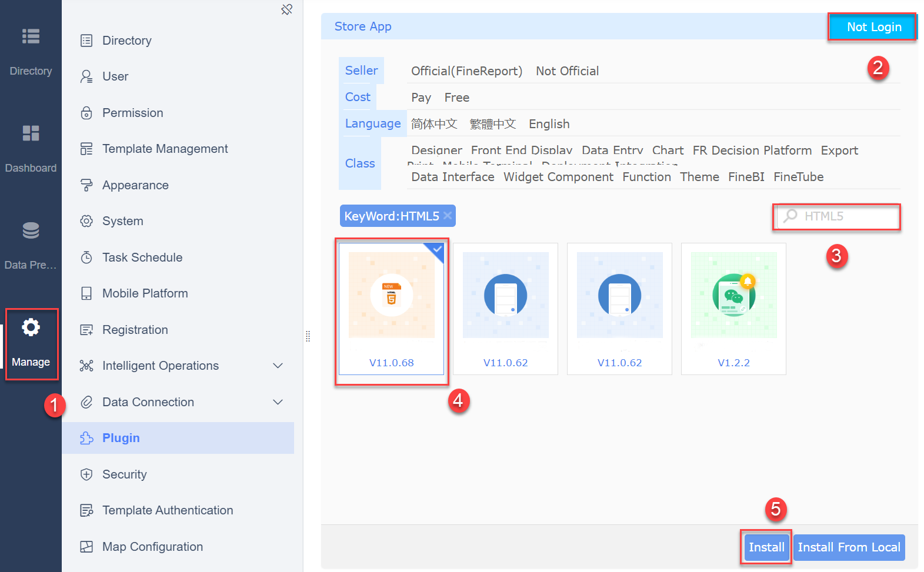Click the System gear icon

click(x=86, y=221)
